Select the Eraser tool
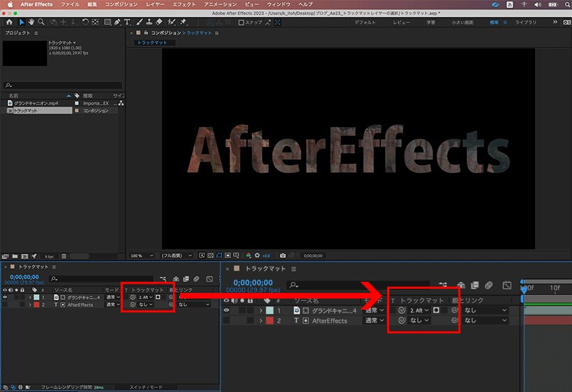The height and width of the screenshot is (392, 572). coord(159,22)
